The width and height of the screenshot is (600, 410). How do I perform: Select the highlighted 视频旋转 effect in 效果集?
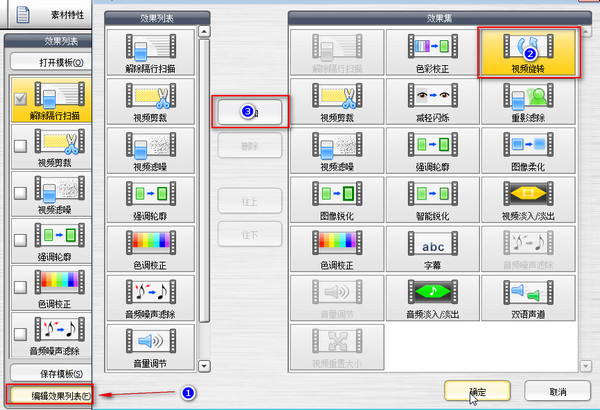tap(528, 52)
